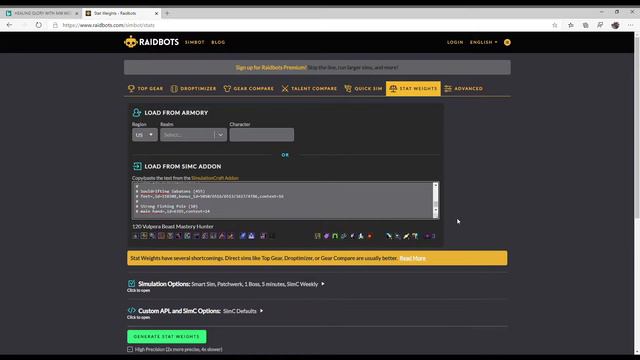Screen dimensions: 640x360
Task: Click the red orb talent icon
Action: [x=370, y=236]
